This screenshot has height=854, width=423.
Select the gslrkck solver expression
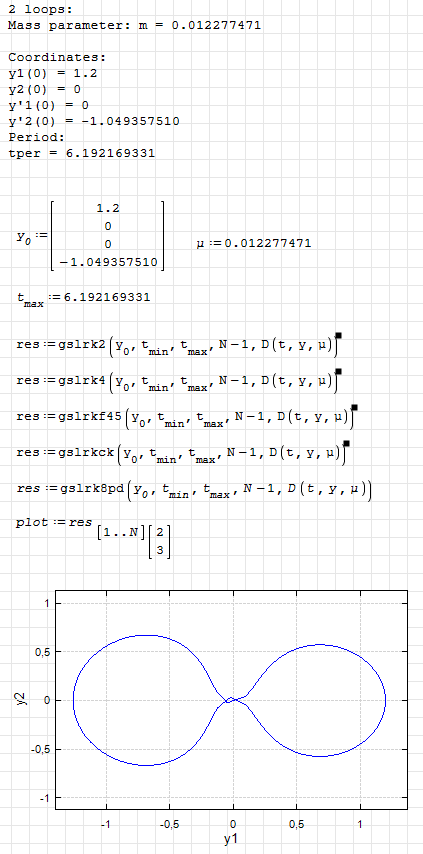[x=182, y=454]
